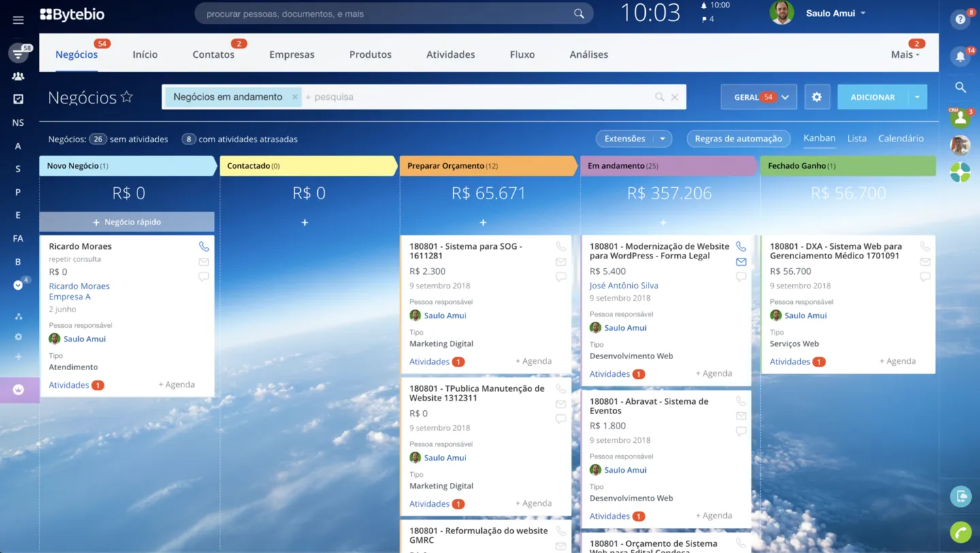Clear the search filter with the X icon
This screenshot has height=553, width=980.
click(x=674, y=97)
